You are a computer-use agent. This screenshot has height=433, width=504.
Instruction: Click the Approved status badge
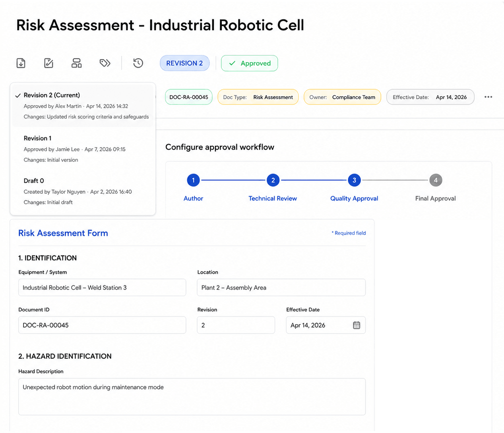(250, 63)
